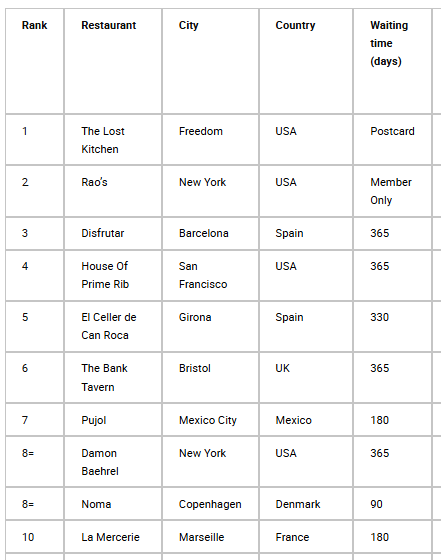Click the Pujol restaurant cell
Screen dimensions: 441x560
113,420
